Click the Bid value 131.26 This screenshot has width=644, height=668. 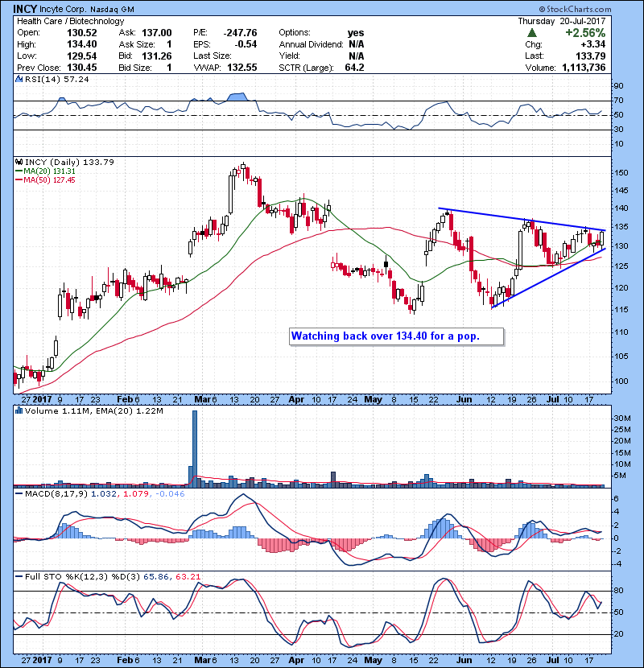157,56
